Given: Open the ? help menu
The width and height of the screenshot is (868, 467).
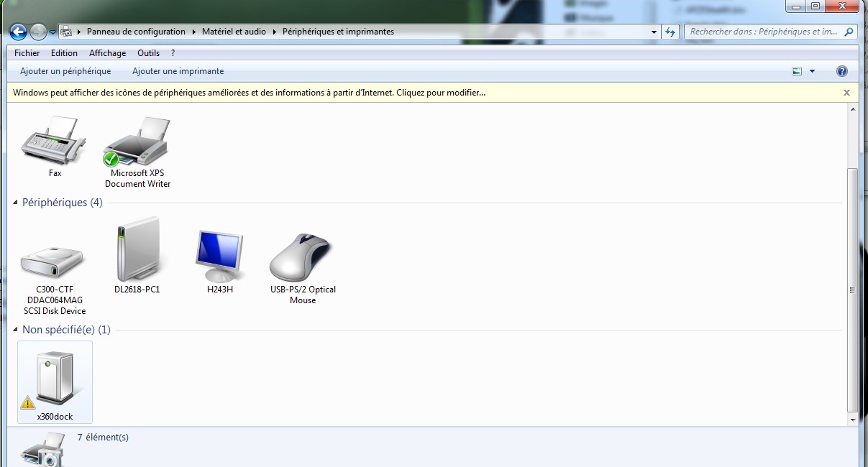Looking at the screenshot, I should [173, 53].
